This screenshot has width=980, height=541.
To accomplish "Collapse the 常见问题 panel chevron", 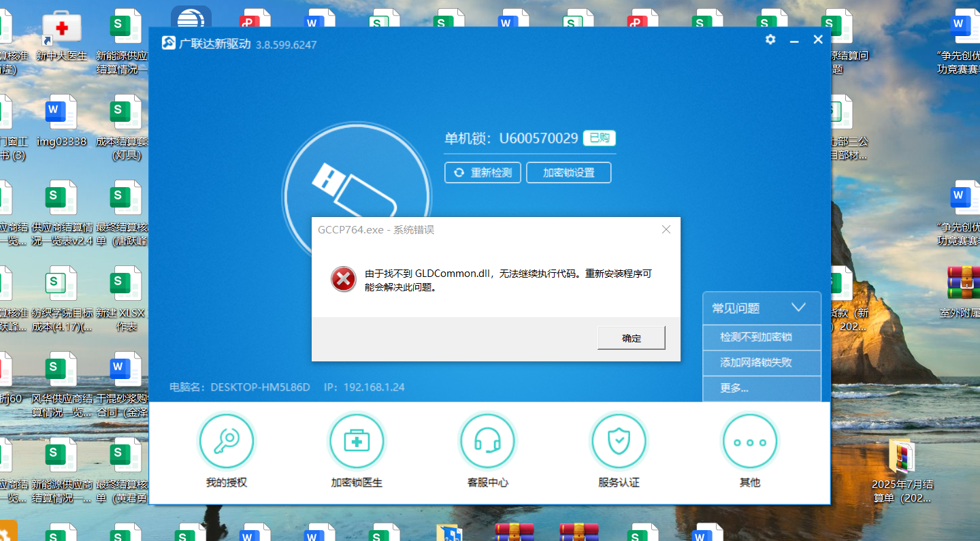I will tap(799, 308).
